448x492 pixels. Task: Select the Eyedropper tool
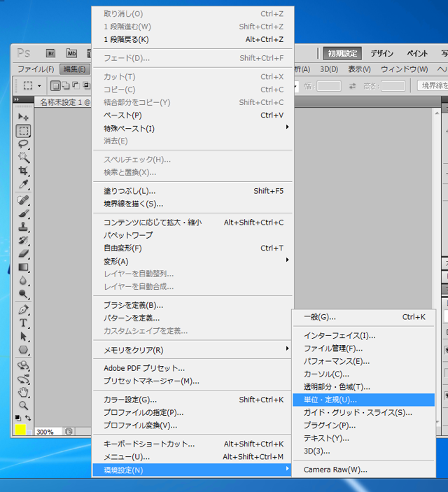[23, 184]
